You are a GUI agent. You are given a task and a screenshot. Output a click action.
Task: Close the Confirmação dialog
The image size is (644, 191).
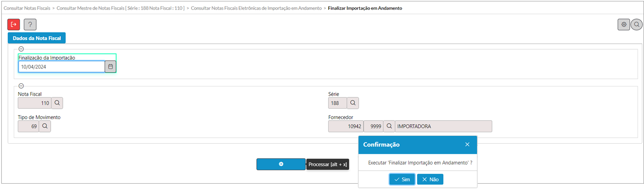pyautogui.click(x=467, y=145)
